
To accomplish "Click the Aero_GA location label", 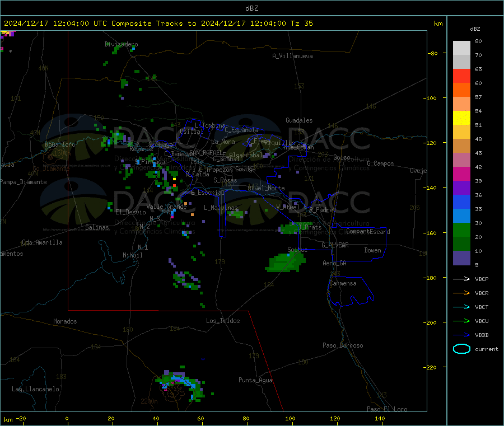I will click(x=335, y=263).
